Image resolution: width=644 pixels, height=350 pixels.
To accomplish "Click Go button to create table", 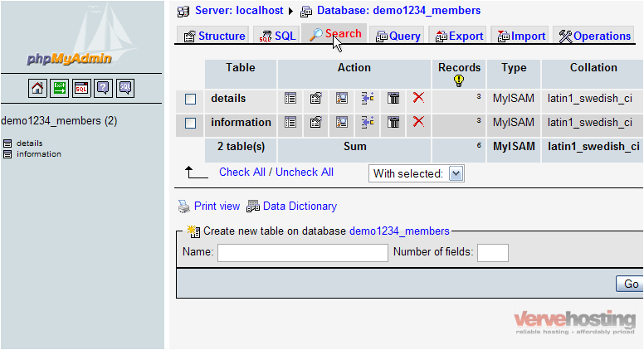I will (x=631, y=284).
